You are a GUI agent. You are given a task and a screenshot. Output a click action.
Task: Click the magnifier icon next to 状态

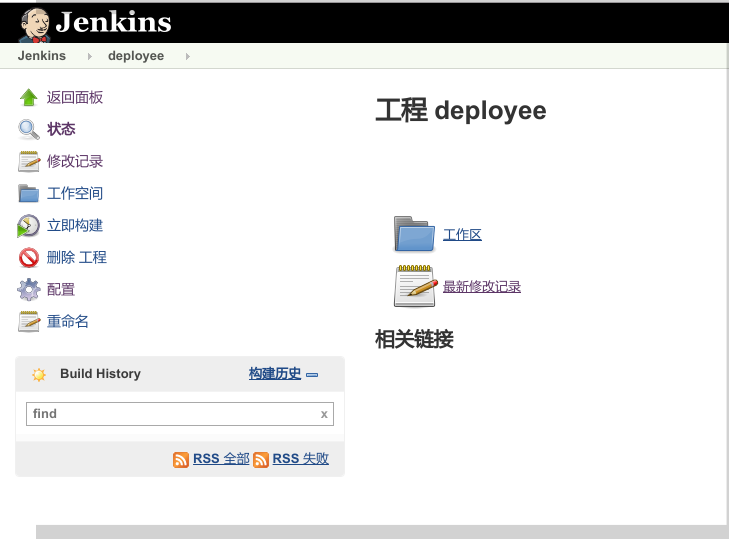pyautogui.click(x=29, y=130)
